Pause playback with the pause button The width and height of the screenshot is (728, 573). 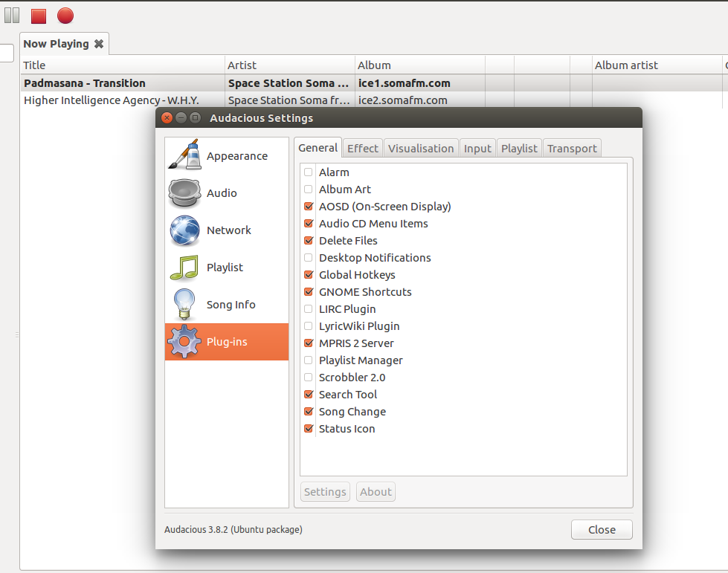pyautogui.click(x=12, y=16)
